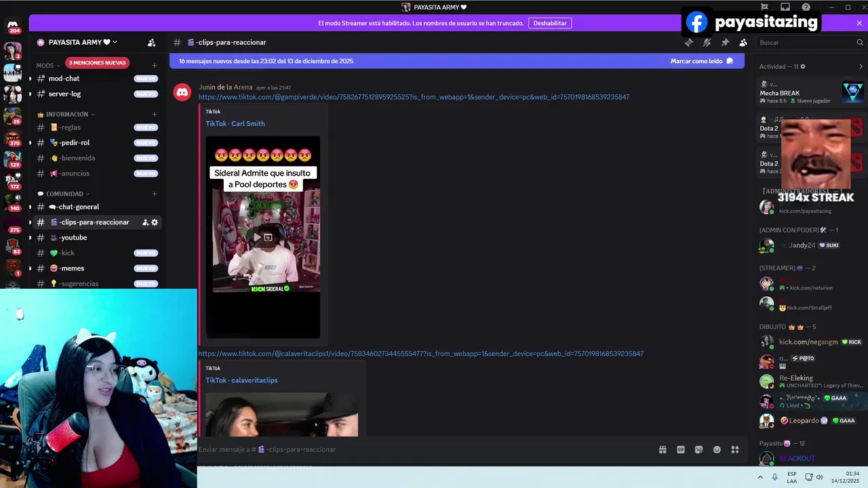Screen dimensions: 868x488
Task: Open the Re-Eleking member entry
Action: click(810, 382)
